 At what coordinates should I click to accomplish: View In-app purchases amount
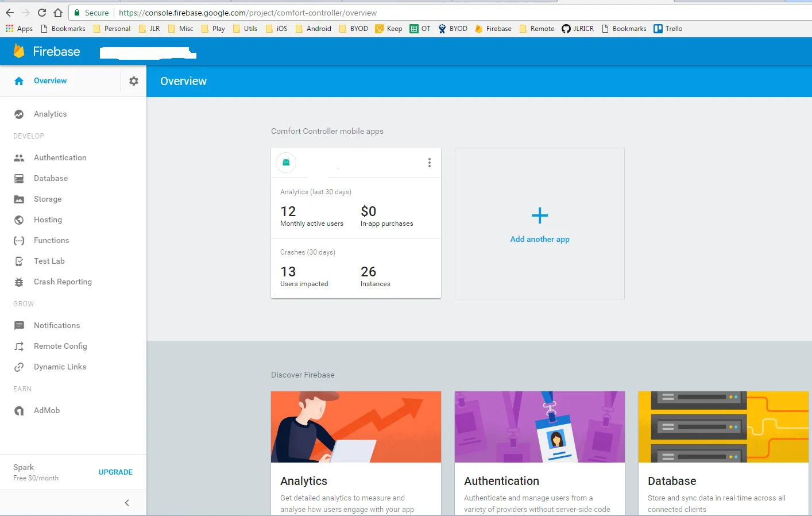(387, 216)
